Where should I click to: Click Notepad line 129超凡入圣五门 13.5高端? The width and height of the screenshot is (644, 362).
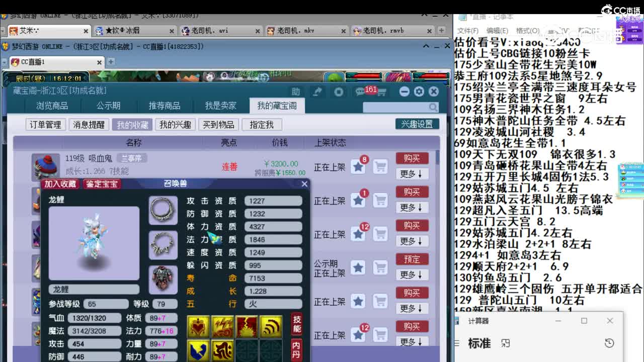pyautogui.click(x=528, y=211)
